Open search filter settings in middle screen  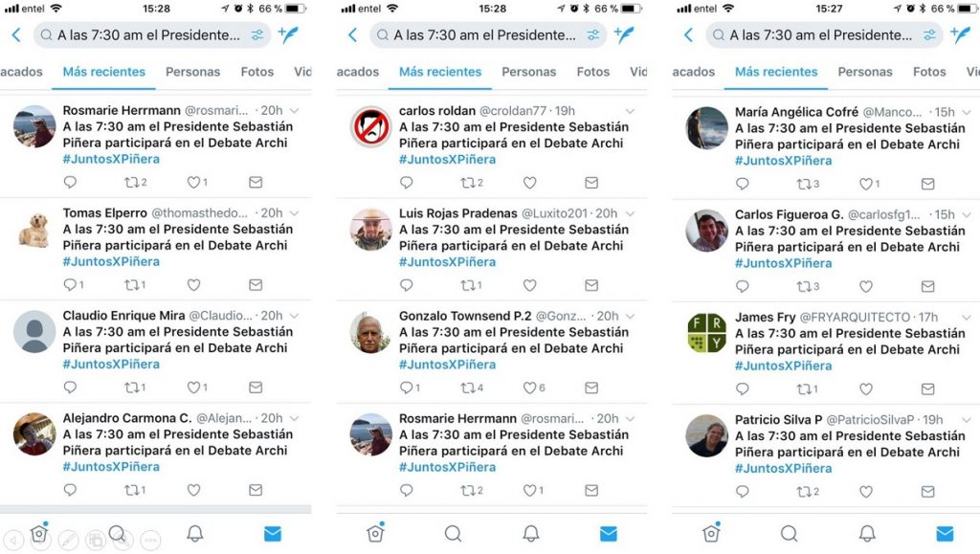coord(592,35)
